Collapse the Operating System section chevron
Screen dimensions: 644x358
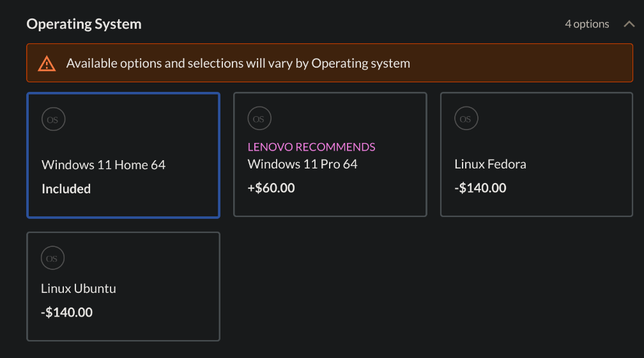point(629,24)
